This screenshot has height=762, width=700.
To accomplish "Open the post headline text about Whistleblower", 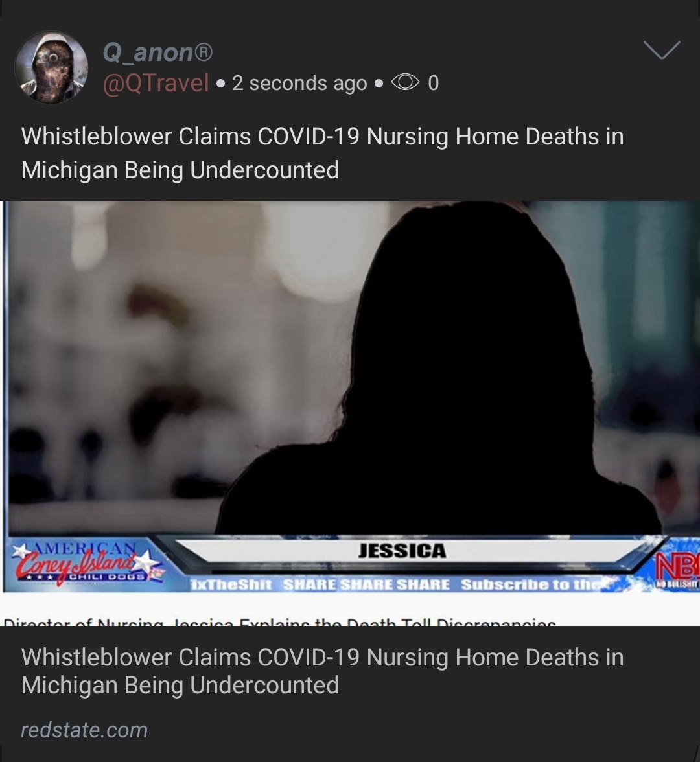I will pyautogui.click(x=322, y=153).
